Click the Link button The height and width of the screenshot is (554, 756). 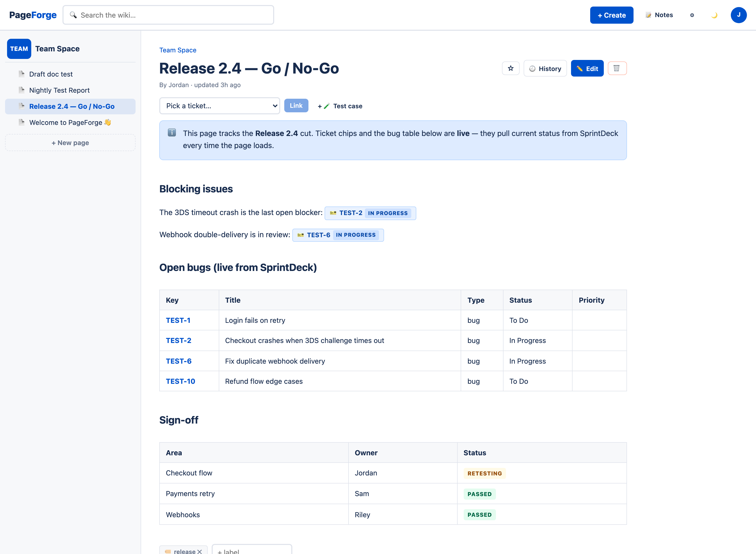tap(296, 106)
